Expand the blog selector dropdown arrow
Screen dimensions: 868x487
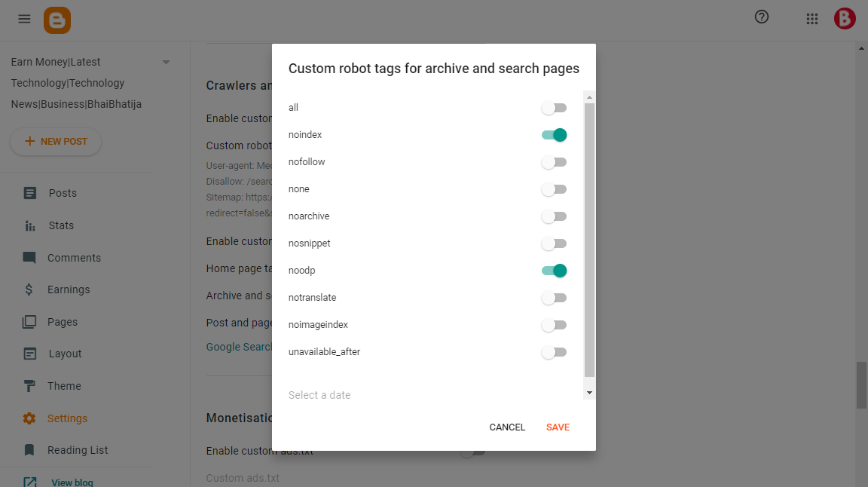coord(166,62)
